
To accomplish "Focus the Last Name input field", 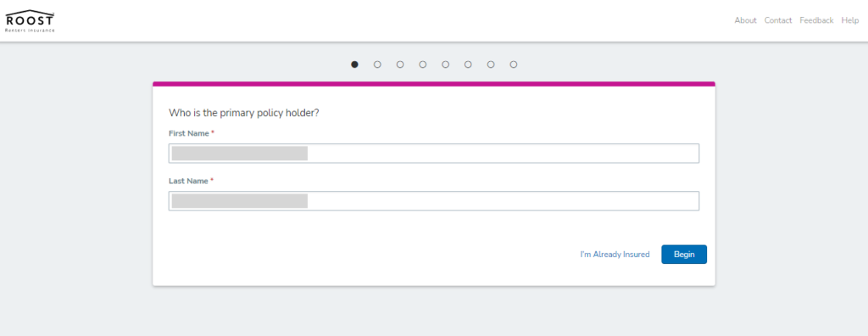I will coord(433,201).
